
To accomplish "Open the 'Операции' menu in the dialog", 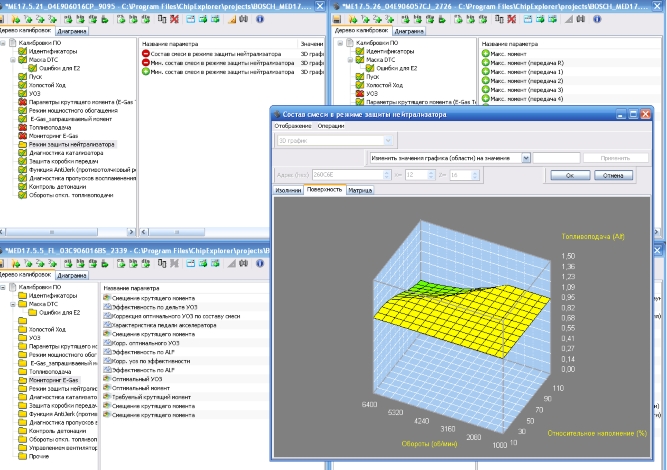I will (331, 128).
